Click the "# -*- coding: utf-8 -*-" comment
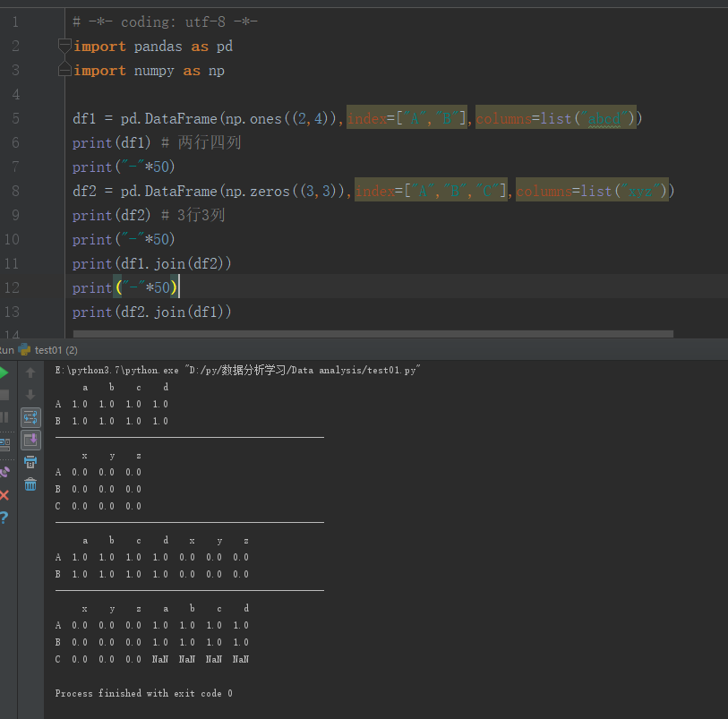Viewport: 728px width, 719px height. point(166,21)
